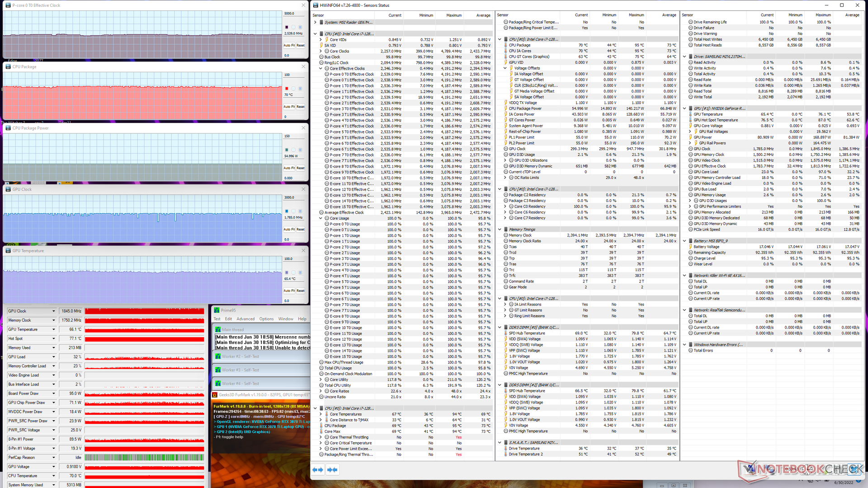Collapse the Memory Timings sensor group

click(500, 230)
